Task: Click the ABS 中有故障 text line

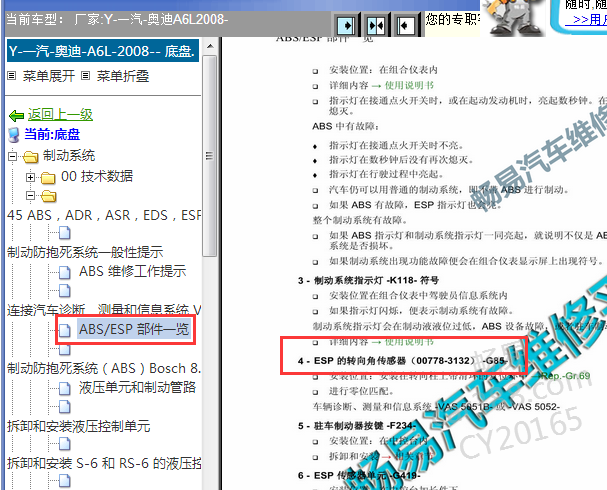Action: point(346,127)
